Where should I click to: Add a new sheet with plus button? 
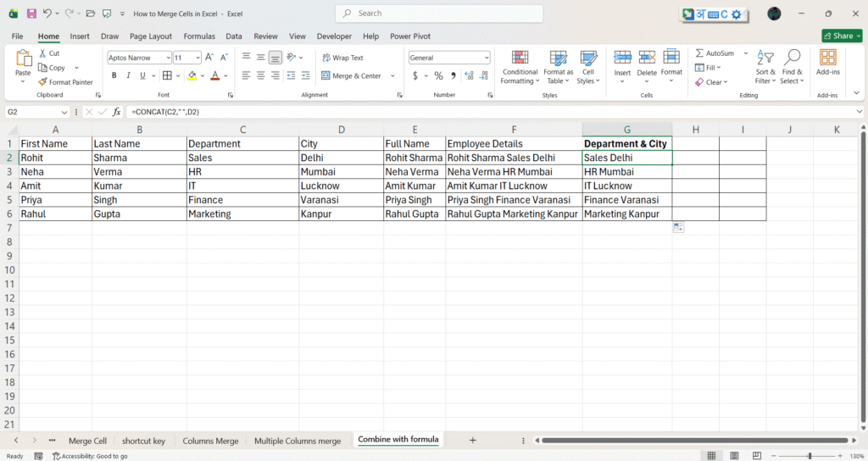pos(472,440)
